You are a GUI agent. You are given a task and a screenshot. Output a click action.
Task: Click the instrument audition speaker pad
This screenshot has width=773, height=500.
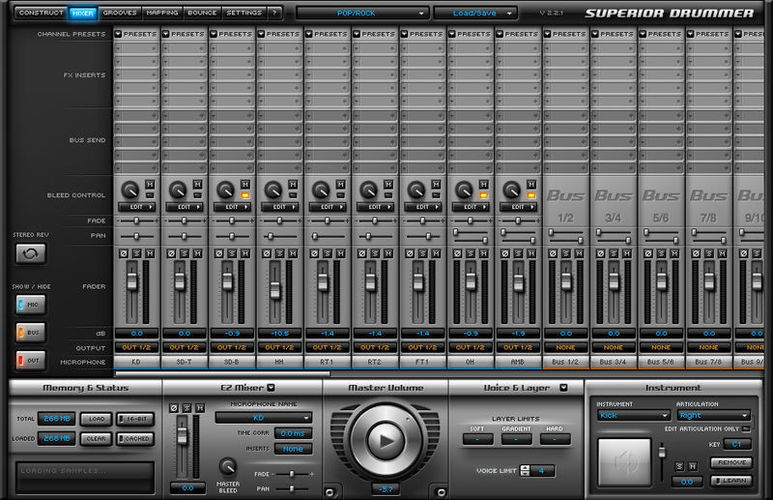pyautogui.click(x=624, y=462)
